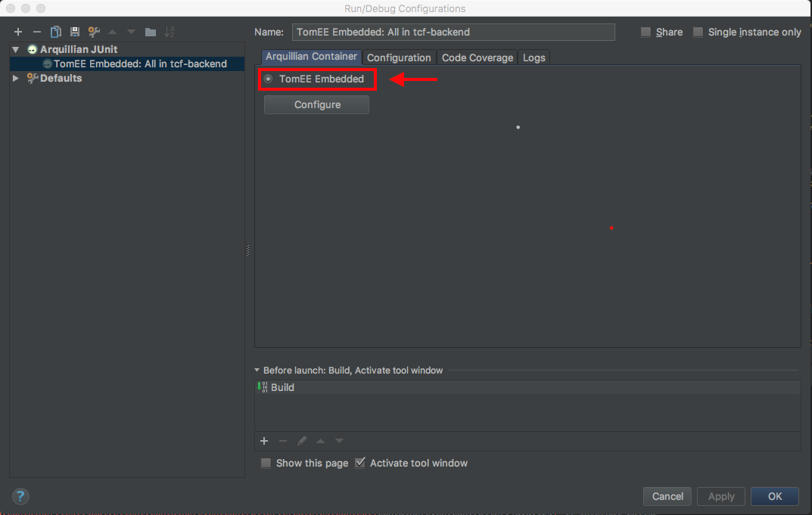Click the Arquillian JUnit label in tree

[x=79, y=50]
